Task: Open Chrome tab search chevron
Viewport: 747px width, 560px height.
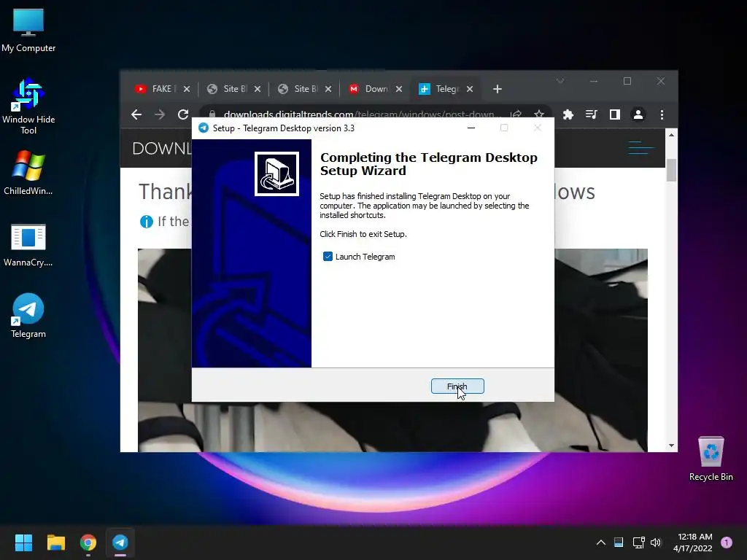Action: (560, 81)
